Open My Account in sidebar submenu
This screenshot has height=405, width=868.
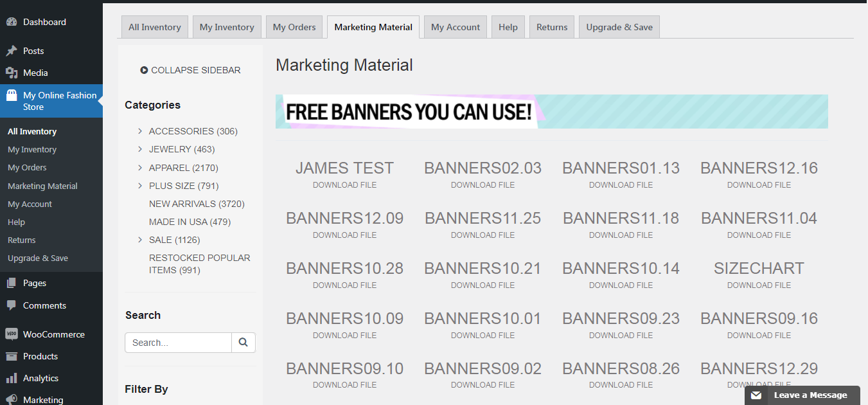click(30, 204)
